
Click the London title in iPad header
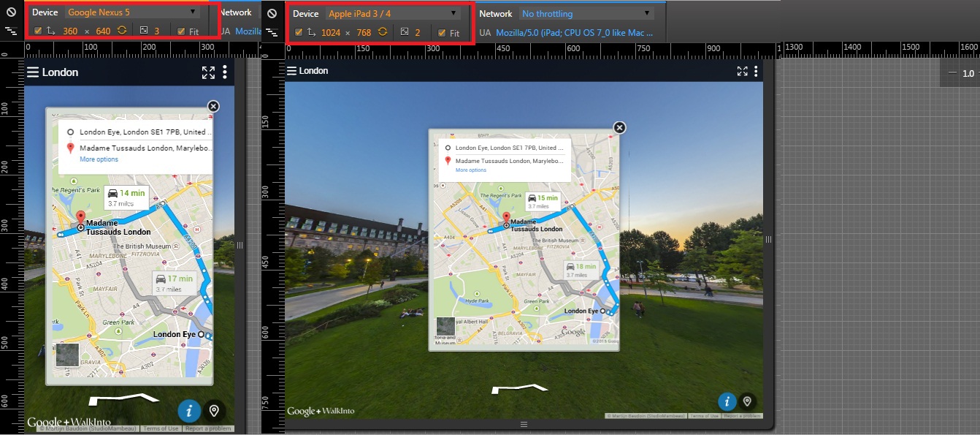(314, 71)
